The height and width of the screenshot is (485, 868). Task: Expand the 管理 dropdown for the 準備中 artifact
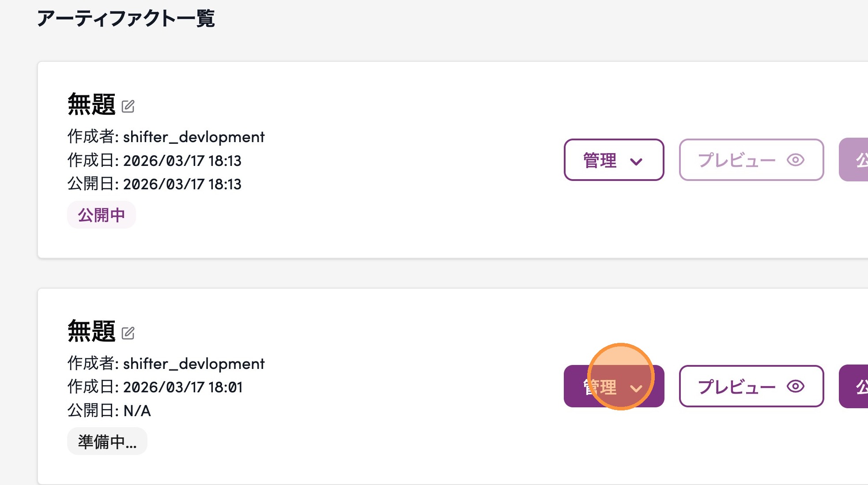(x=614, y=387)
